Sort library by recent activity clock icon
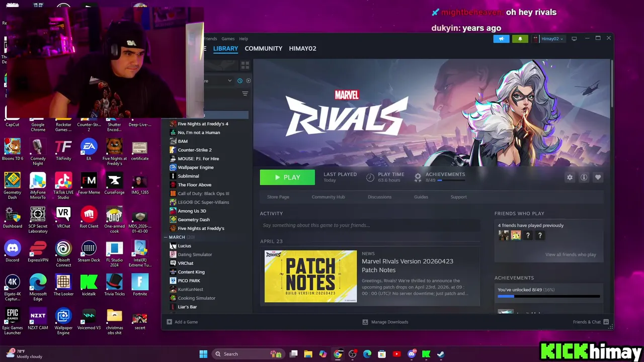 pyautogui.click(x=240, y=80)
